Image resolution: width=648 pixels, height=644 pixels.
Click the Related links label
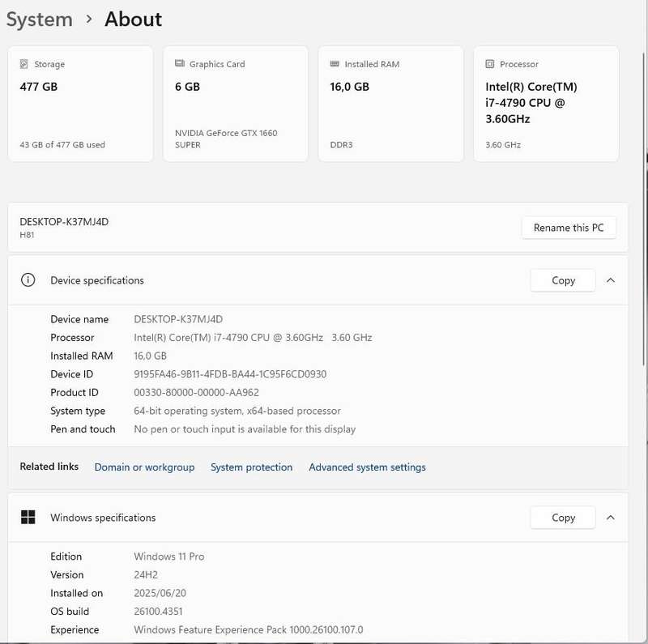click(x=49, y=467)
